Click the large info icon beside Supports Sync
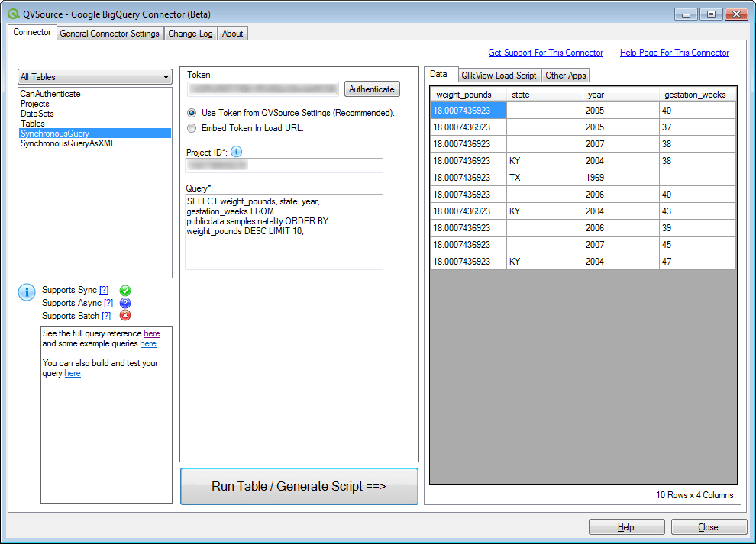 coord(27,292)
